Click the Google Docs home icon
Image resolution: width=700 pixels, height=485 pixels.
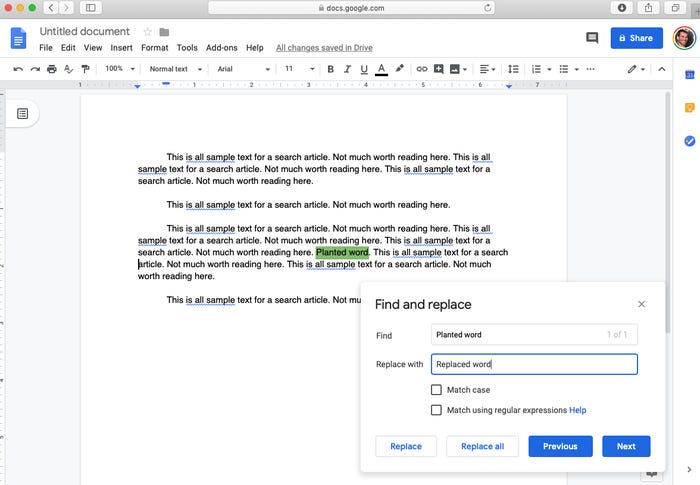click(x=18, y=38)
